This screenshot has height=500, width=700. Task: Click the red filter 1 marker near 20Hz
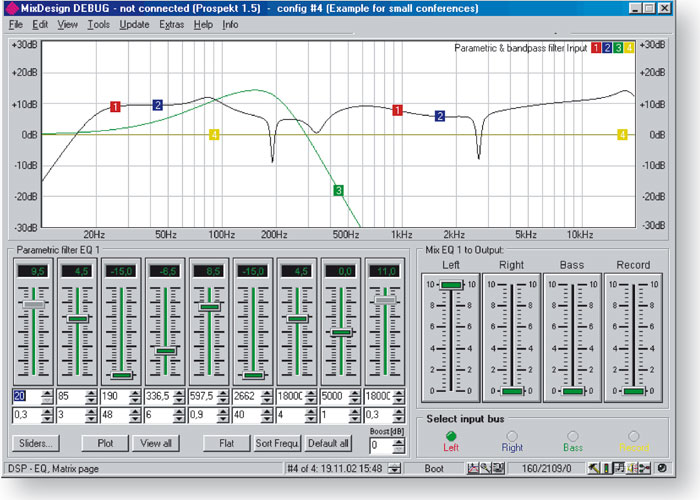(x=115, y=106)
